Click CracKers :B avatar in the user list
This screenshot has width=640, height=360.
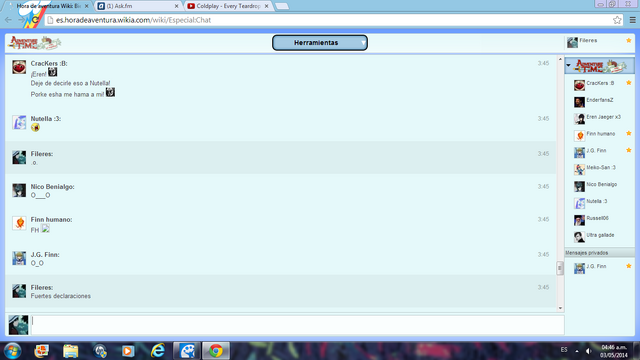coord(579,85)
